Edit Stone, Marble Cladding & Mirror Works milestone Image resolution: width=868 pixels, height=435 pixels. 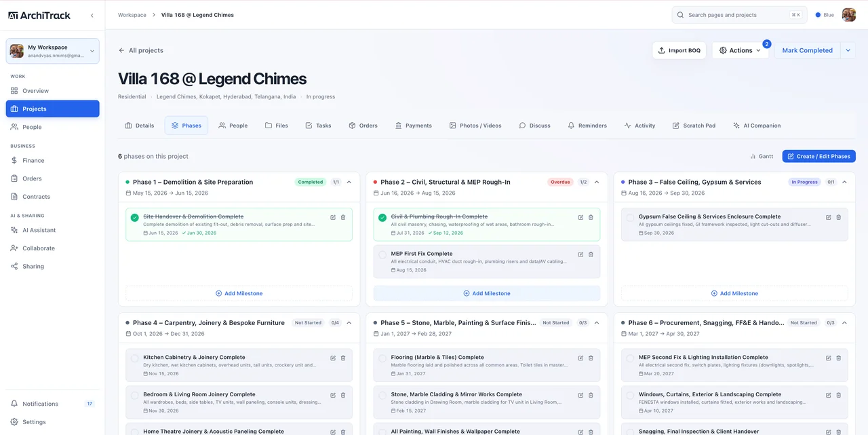coord(580,395)
